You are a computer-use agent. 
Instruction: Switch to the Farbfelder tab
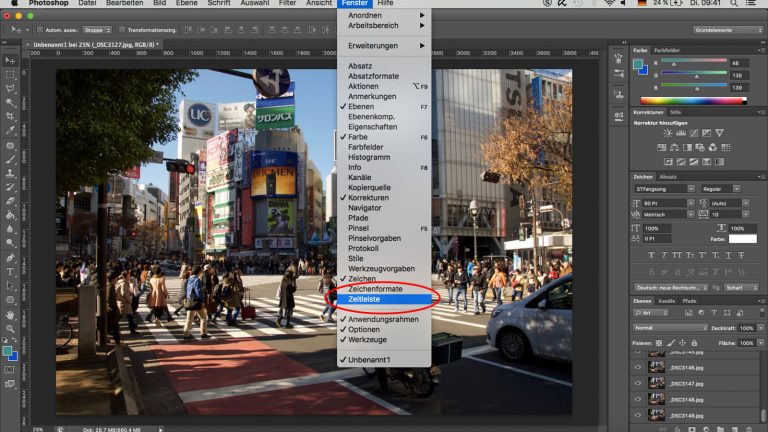pyautogui.click(x=667, y=49)
